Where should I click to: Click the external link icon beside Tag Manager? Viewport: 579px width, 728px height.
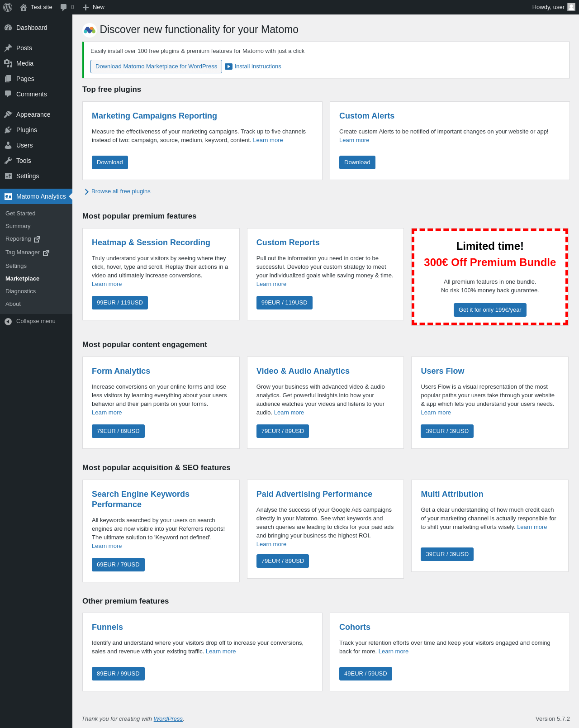[46, 252]
